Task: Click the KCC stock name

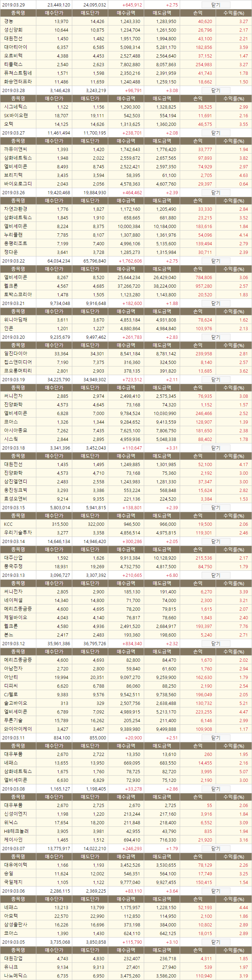Action: tap(8, 524)
